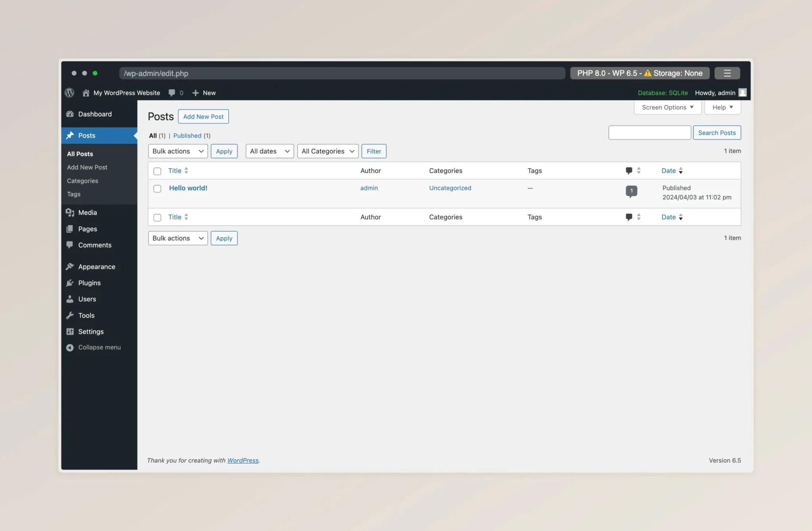This screenshot has height=531, width=812.
Task: Click the search posts input field
Action: (x=649, y=133)
